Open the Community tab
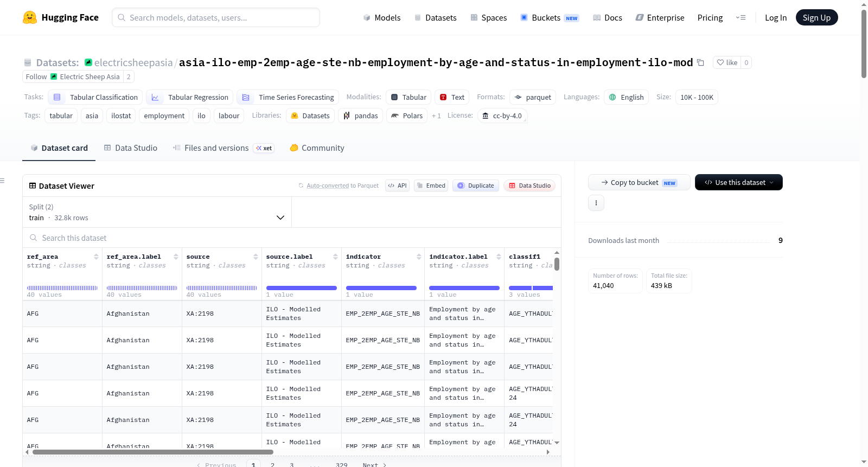Image resolution: width=868 pixels, height=467 pixels. [317, 148]
